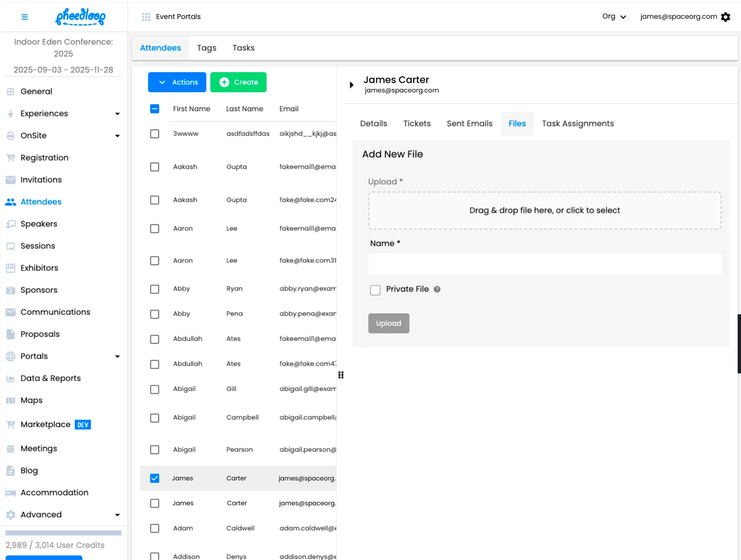Switch to the Task Assignments tab
This screenshot has width=741, height=560.
pyautogui.click(x=577, y=124)
